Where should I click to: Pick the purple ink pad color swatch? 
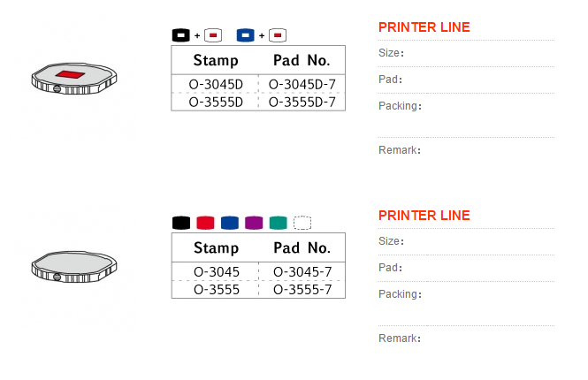point(254,223)
